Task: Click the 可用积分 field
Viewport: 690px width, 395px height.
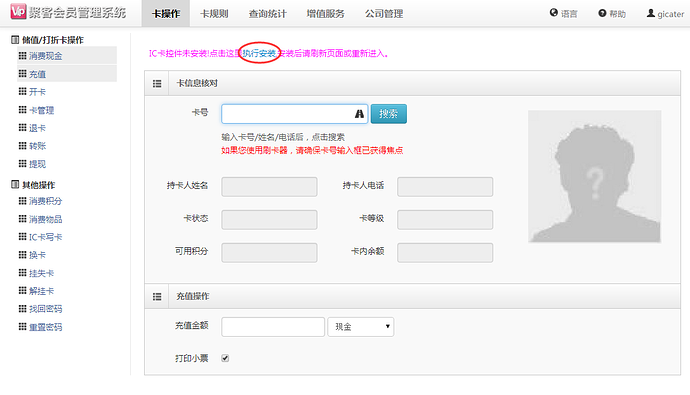Action: point(269,252)
